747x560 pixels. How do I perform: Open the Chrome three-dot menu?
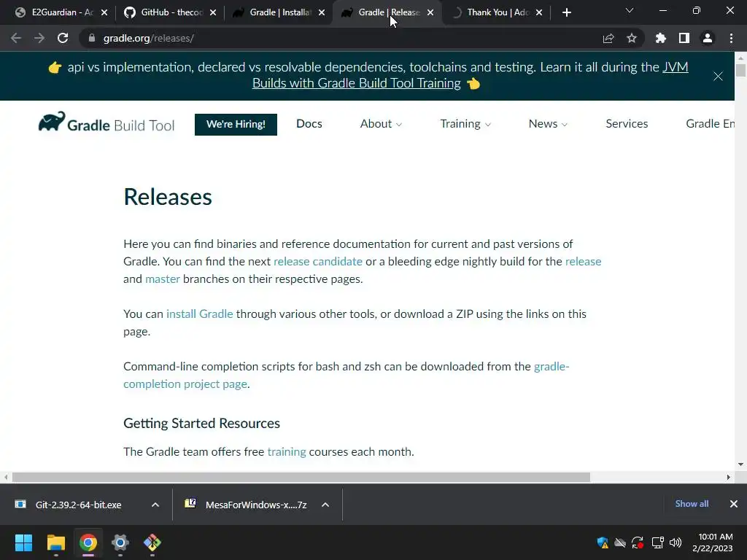(731, 38)
